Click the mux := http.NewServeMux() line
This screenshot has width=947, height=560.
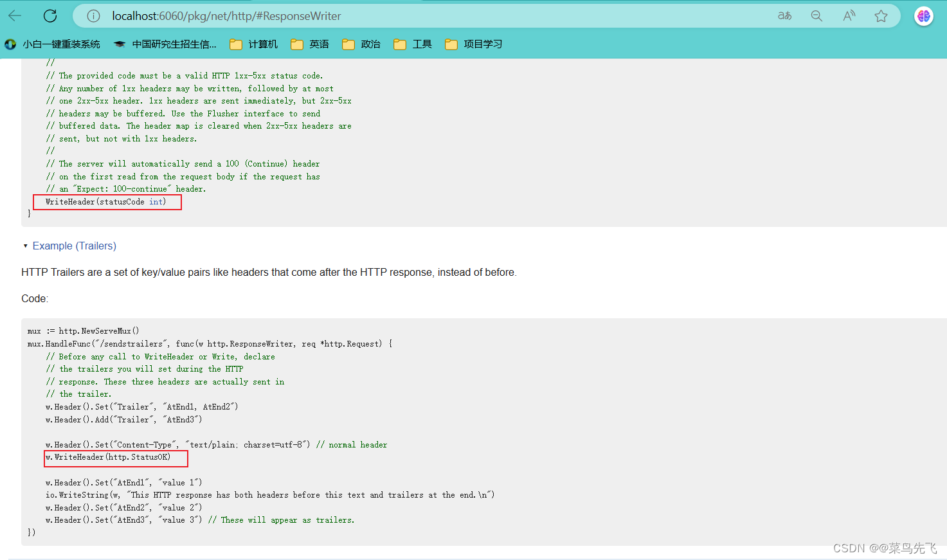(x=83, y=331)
